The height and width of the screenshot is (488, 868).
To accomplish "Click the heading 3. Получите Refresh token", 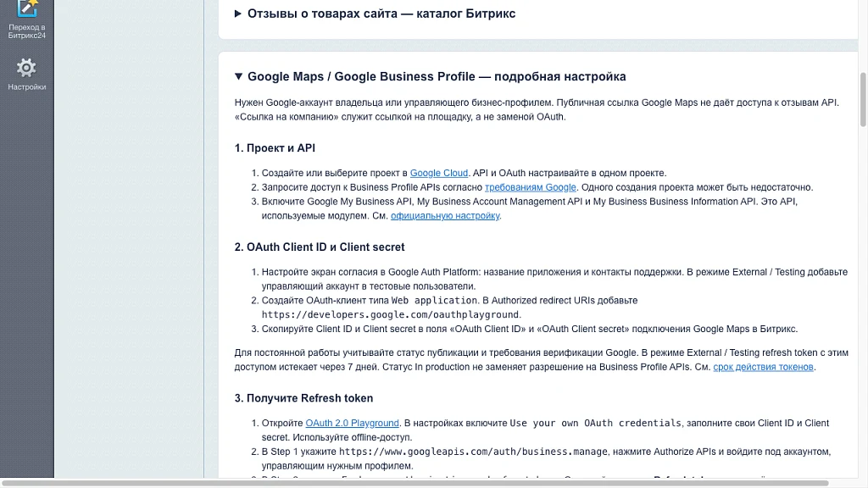I will tap(304, 398).
